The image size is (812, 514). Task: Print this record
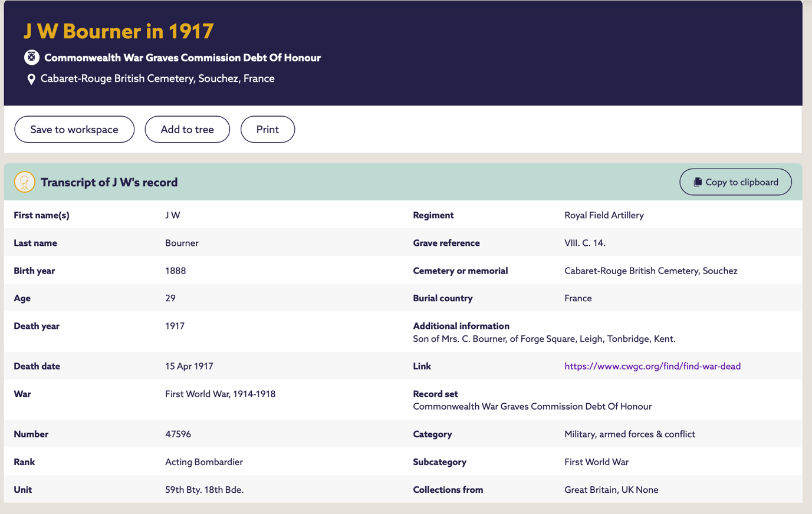point(268,129)
